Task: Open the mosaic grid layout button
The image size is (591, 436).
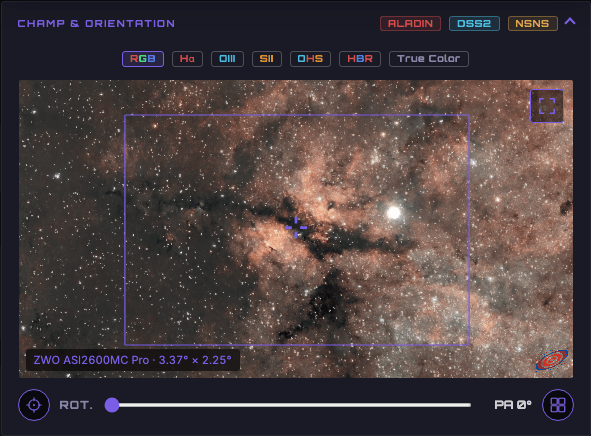Action: [558, 405]
